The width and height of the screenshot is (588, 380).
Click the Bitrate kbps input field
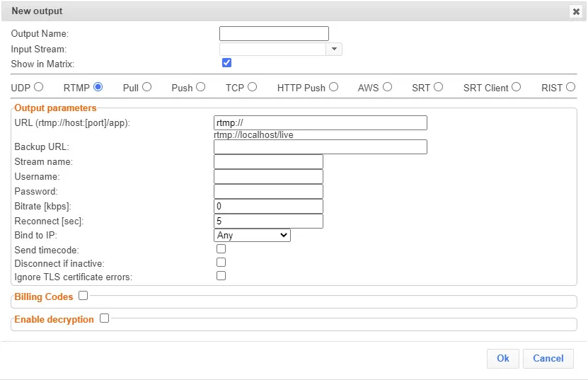(268, 207)
